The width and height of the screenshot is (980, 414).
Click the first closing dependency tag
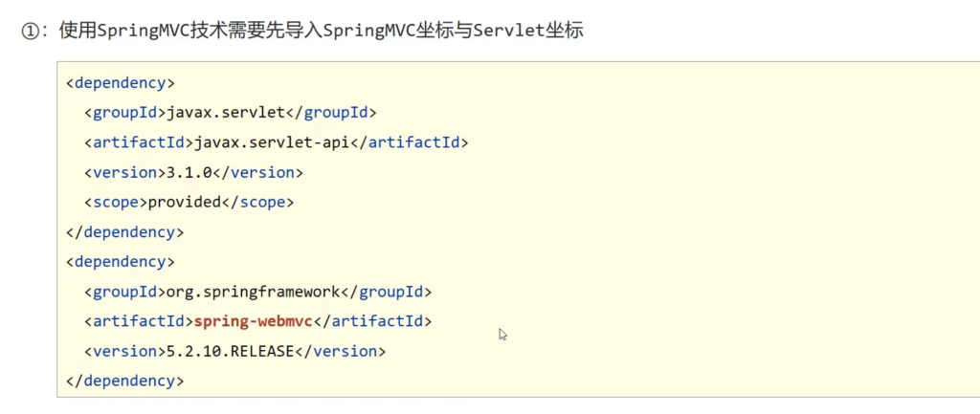[x=124, y=231]
